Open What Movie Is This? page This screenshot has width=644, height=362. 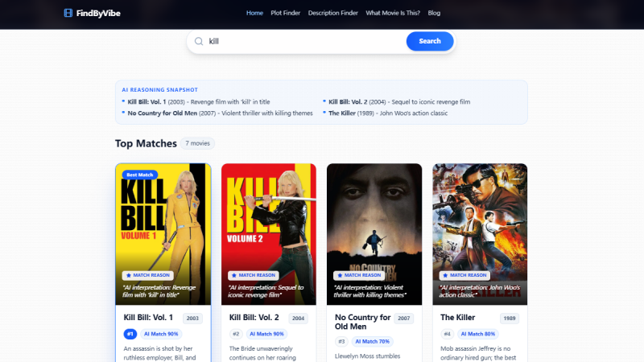point(393,13)
